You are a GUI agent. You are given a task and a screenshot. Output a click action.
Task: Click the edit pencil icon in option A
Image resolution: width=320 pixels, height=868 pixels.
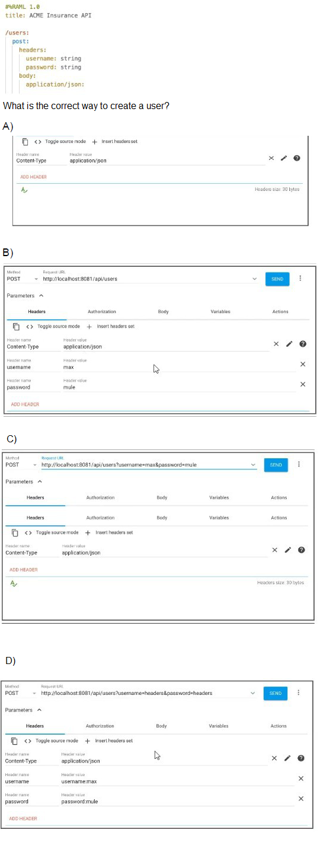[284, 158]
